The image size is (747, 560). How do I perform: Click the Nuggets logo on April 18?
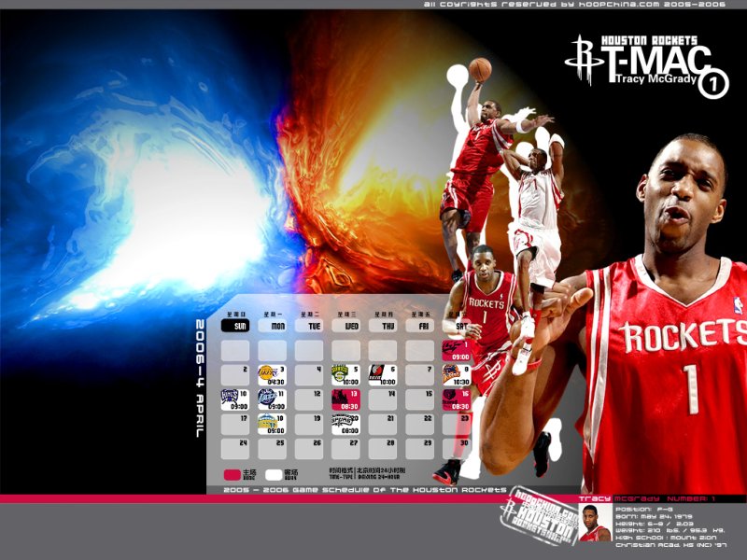click(x=267, y=423)
